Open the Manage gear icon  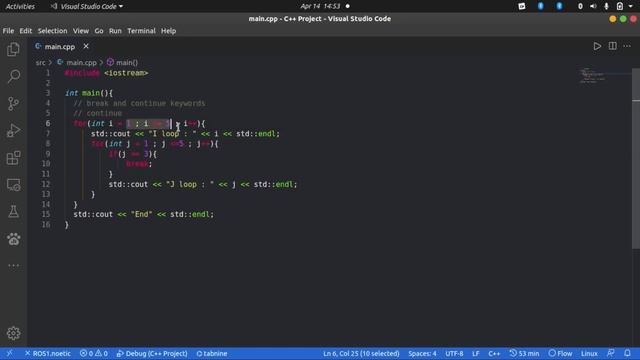13,333
